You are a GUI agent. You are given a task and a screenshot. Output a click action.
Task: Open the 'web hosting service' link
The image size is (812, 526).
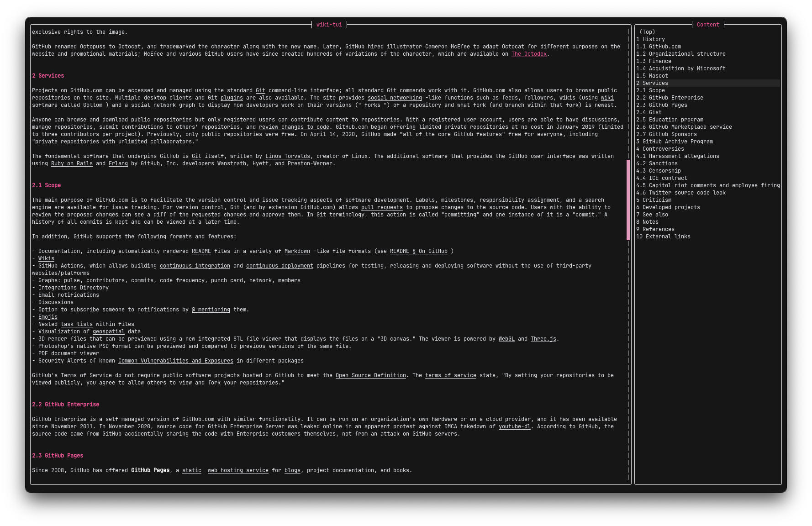pos(238,470)
